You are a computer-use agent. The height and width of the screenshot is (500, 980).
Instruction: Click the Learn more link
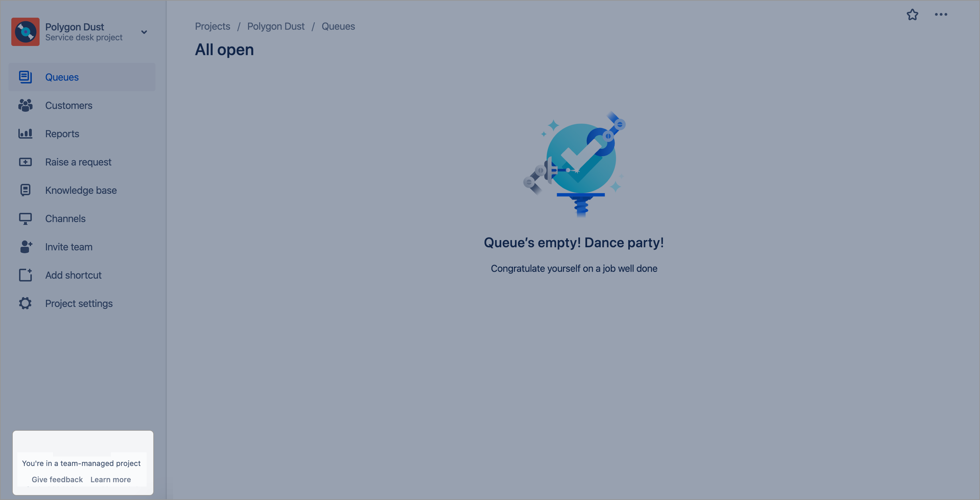[x=110, y=479]
